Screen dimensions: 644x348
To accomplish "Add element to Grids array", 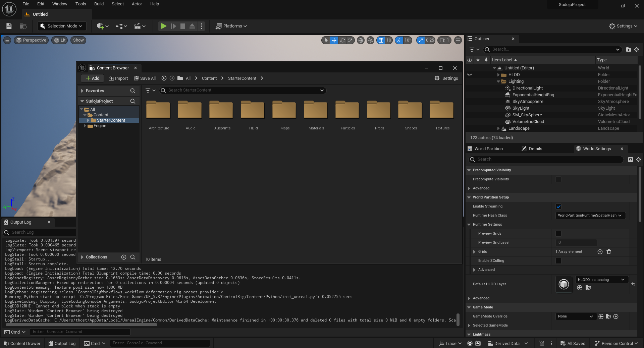I will (600, 252).
